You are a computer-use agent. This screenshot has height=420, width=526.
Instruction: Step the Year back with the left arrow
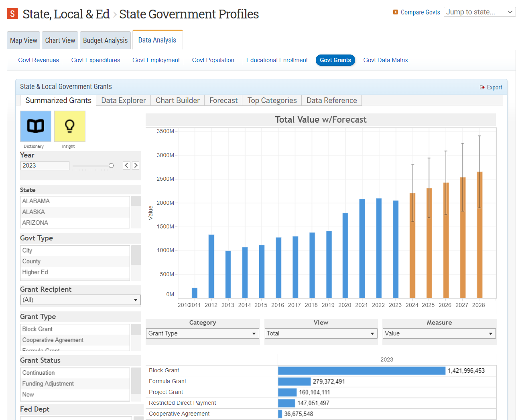(x=126, y=165)
